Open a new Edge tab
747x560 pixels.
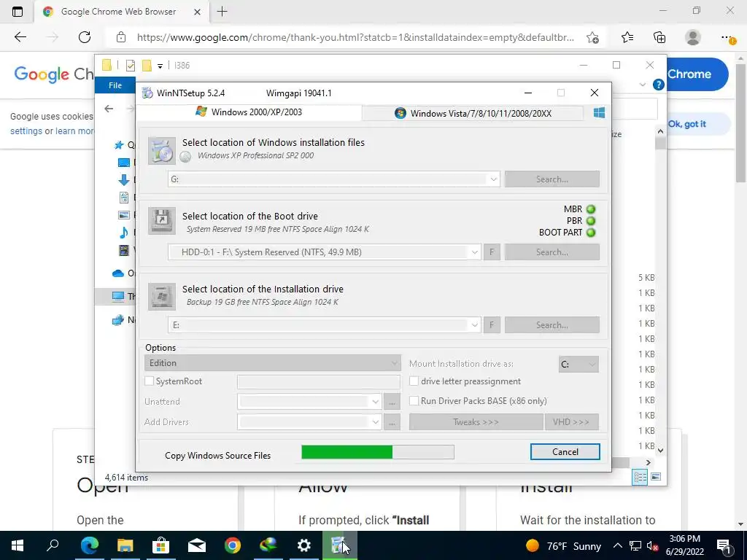[x=222, y=12]
